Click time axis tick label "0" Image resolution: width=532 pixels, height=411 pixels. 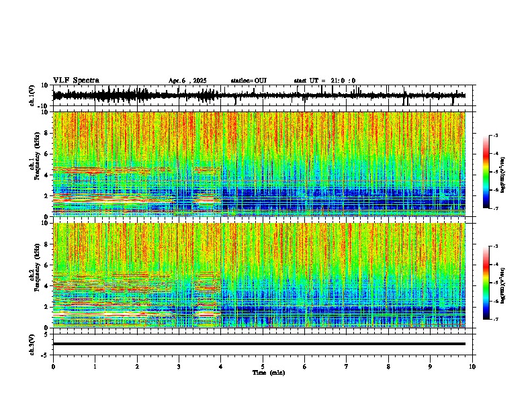[x=53, y=367]
